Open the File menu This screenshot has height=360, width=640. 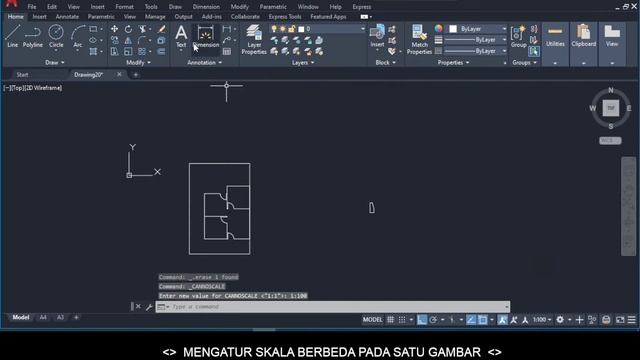[x=31, y=7]
